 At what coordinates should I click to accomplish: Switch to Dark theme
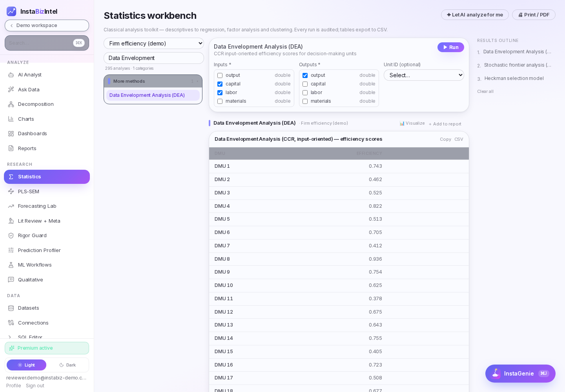pyautogui.click(x=67, y=365)
